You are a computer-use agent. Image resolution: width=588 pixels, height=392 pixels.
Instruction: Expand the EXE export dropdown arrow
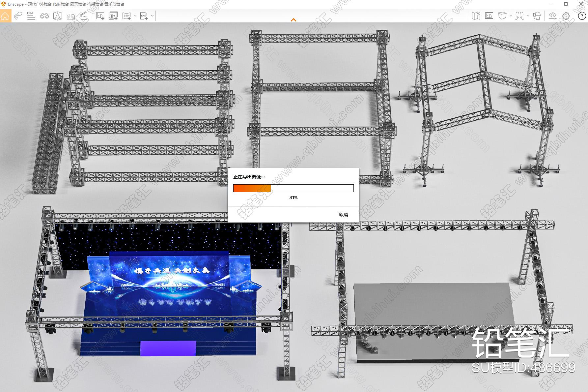152,16
